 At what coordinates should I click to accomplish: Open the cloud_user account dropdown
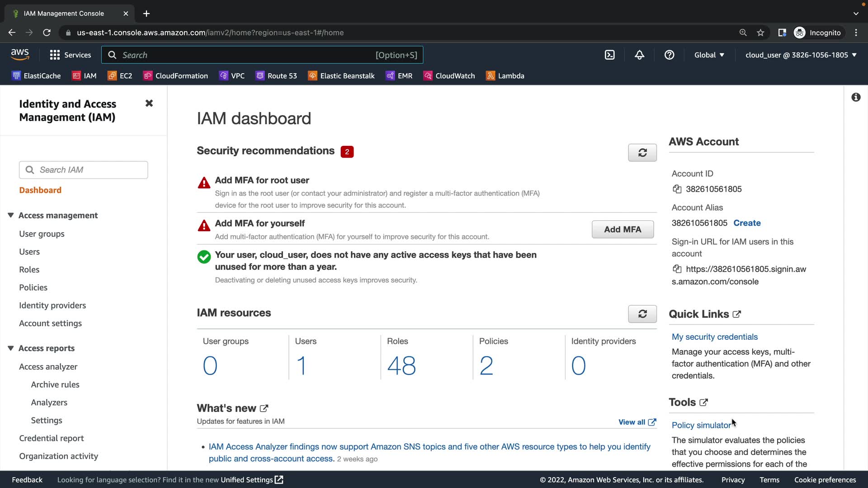point(801,55)
